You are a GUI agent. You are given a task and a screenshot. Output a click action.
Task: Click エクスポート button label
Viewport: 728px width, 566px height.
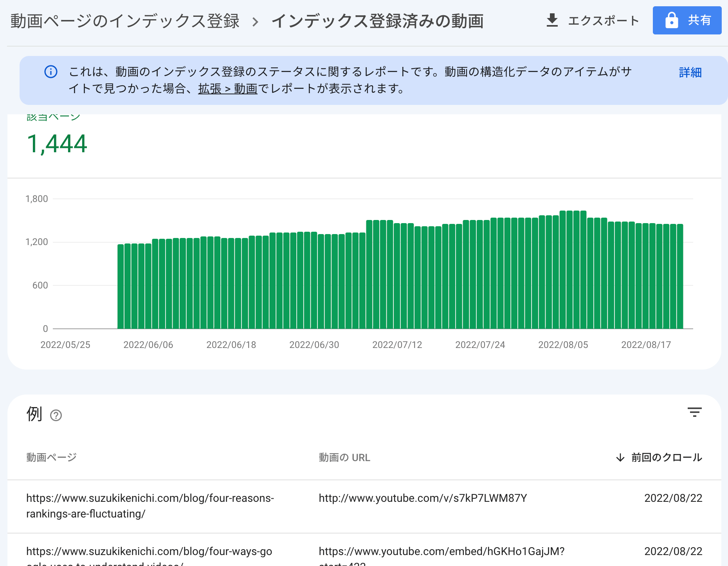pyautogui.click(x=603, y=20)
